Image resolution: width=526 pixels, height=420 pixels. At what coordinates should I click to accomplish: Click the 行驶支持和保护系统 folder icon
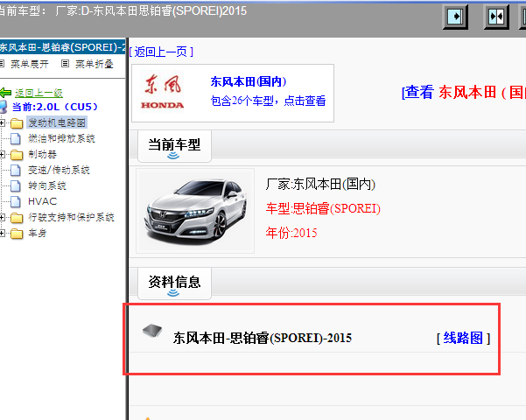point(17,218)
